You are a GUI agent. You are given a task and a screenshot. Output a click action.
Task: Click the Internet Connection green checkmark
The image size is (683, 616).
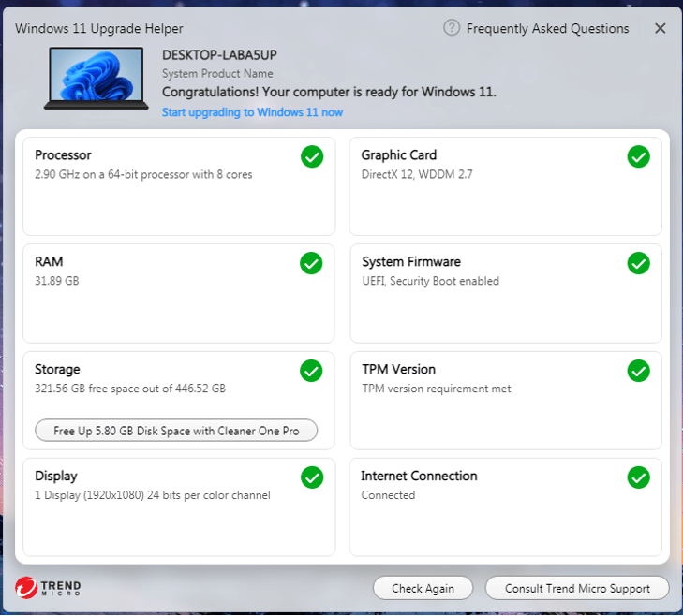click(x=638, y=478)
